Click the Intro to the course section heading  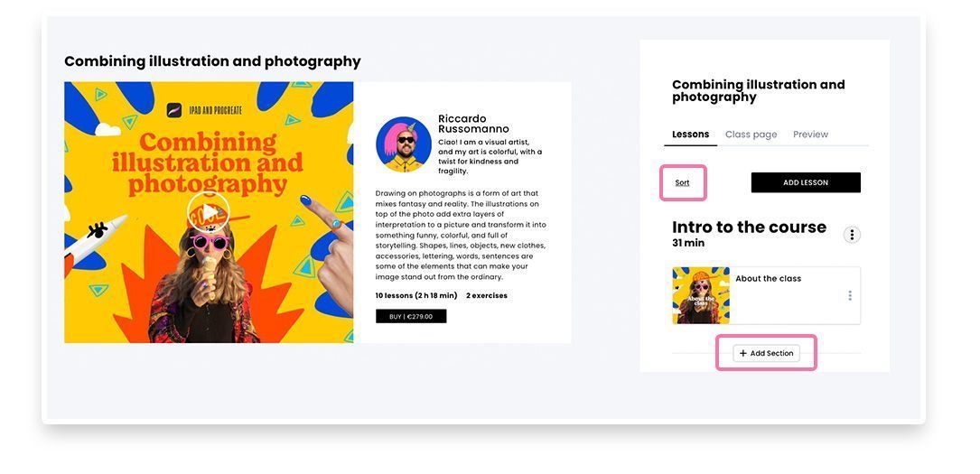pyautogui.click(x=749, y=227)
